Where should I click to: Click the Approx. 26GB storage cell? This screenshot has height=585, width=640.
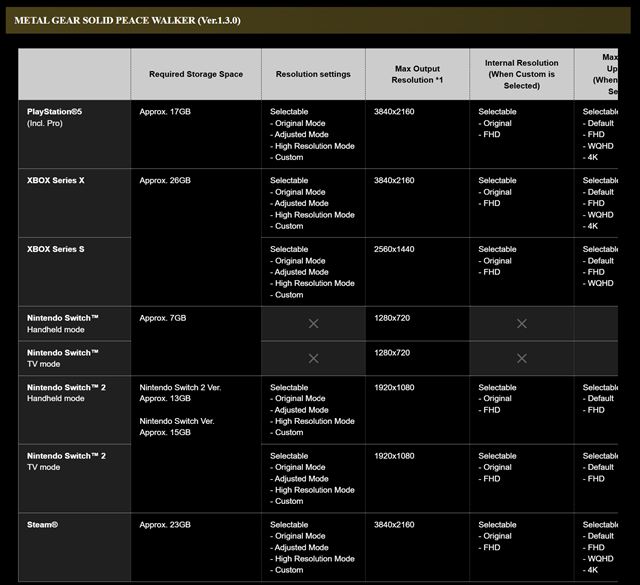[165, 180]
